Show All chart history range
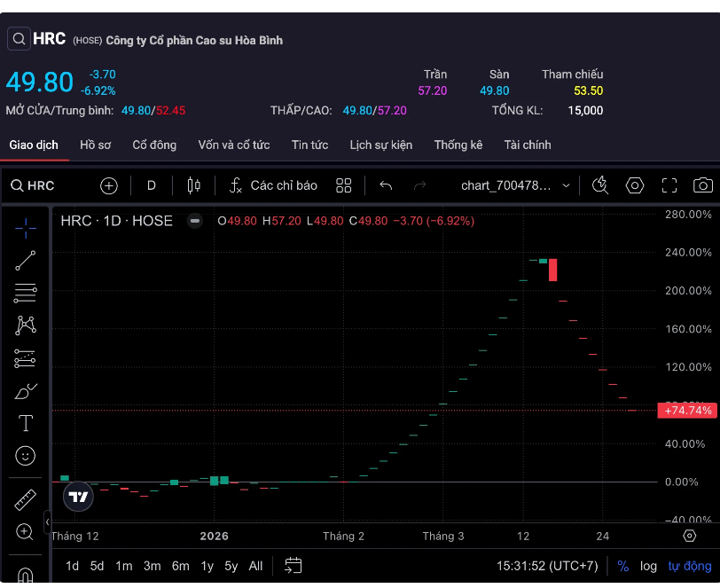The width and height of the screenshot is (720, 588). [255, 566]
